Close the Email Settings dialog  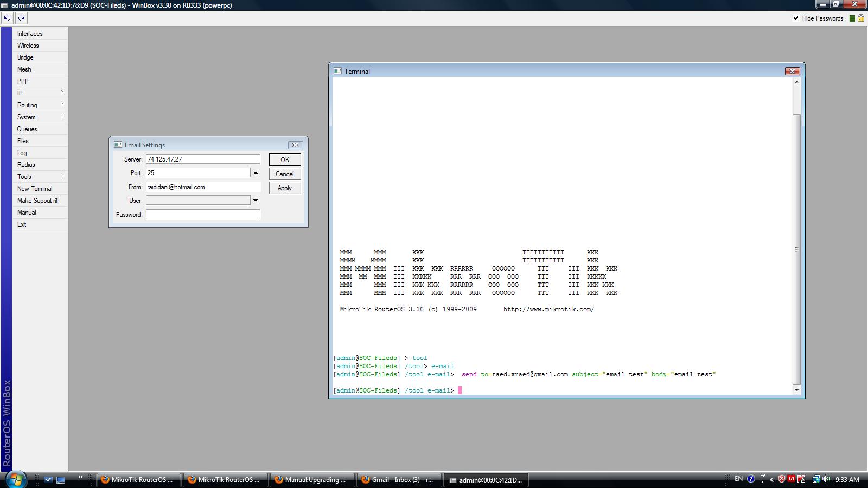295,145
